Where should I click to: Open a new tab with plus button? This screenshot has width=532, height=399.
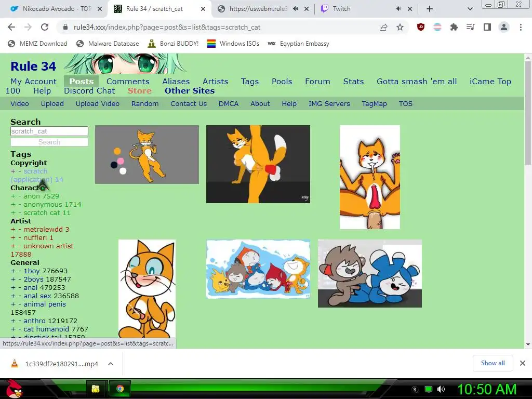(x=430, y=9)
